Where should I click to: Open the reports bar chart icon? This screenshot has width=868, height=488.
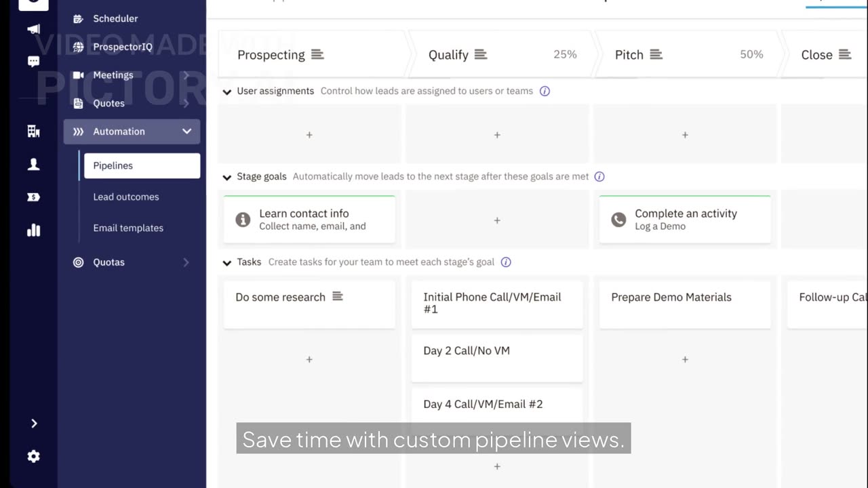33,230
